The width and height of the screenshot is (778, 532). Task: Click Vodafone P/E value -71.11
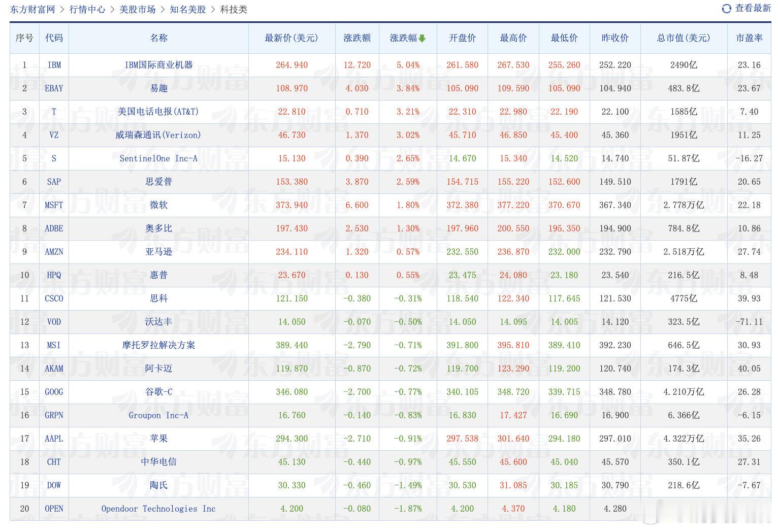(749, 322)
